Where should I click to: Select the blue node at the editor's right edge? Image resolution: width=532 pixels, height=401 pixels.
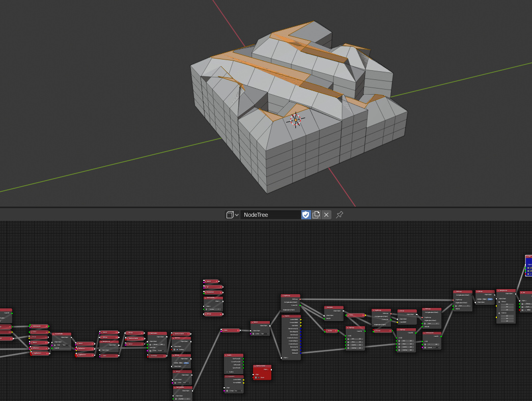click(x=528, y=266)
